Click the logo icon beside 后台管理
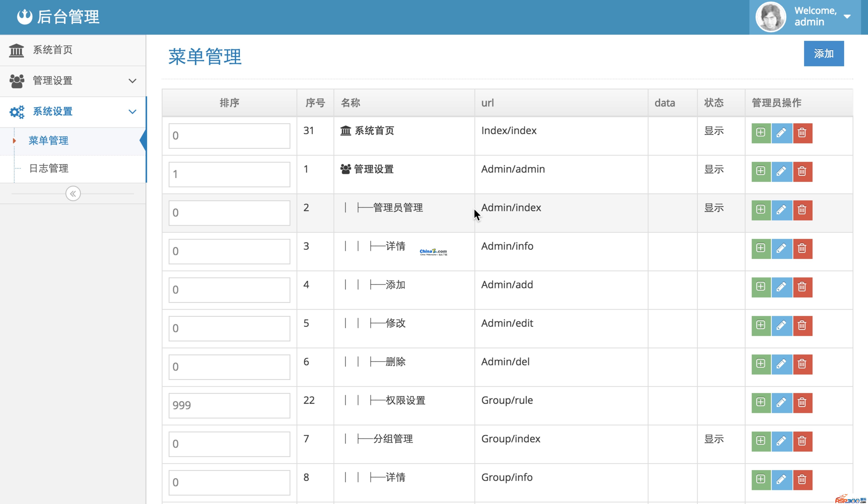 tap(24, 17)
